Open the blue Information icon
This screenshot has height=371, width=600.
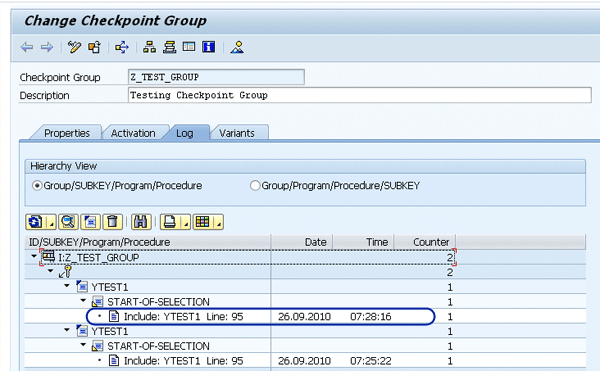click(x=209, y=47)
